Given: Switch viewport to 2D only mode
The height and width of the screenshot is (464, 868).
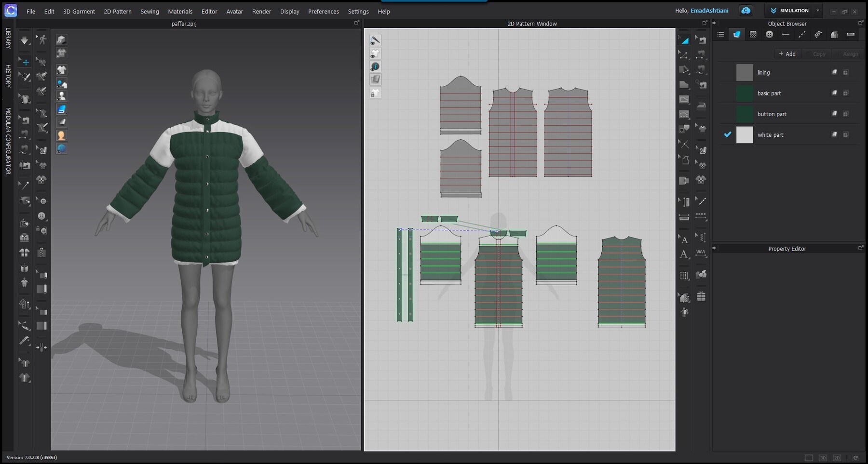Looking at the screenshot, I should click(x=837, y=458).
